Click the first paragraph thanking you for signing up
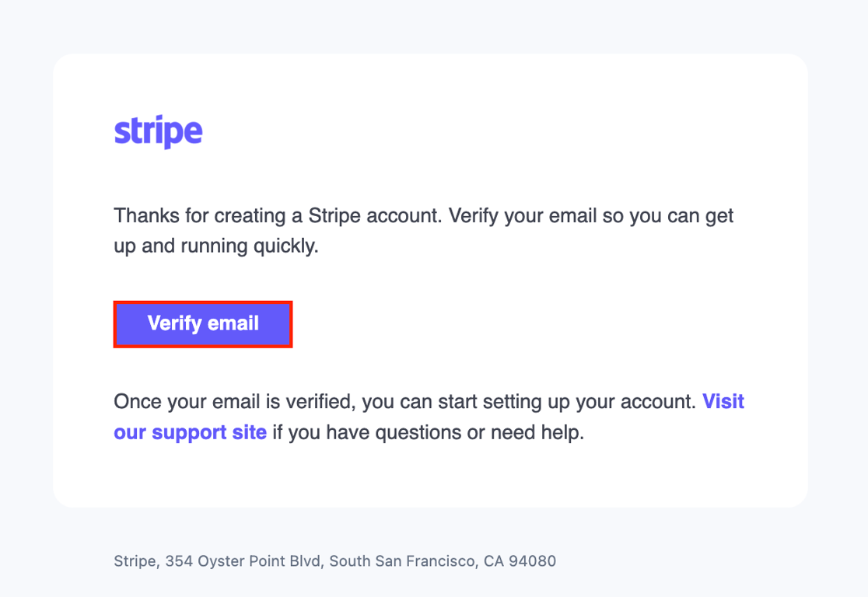 tap(424, 230)
